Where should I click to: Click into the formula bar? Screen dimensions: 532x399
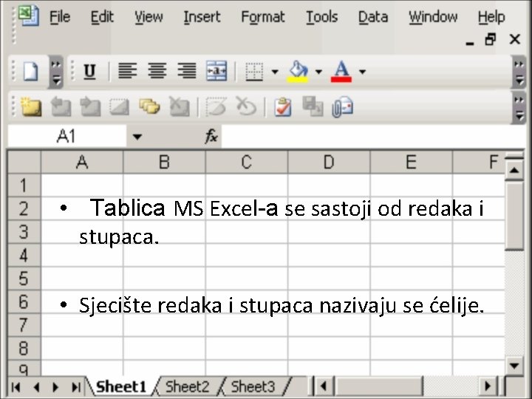(x=373, y=137)
